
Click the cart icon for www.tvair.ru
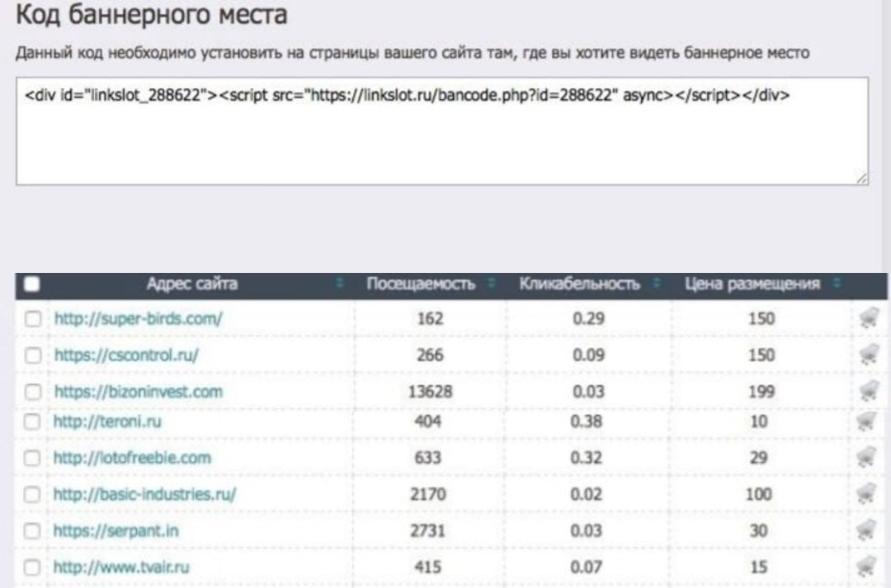pyautogui.click(x=868, y=567)
